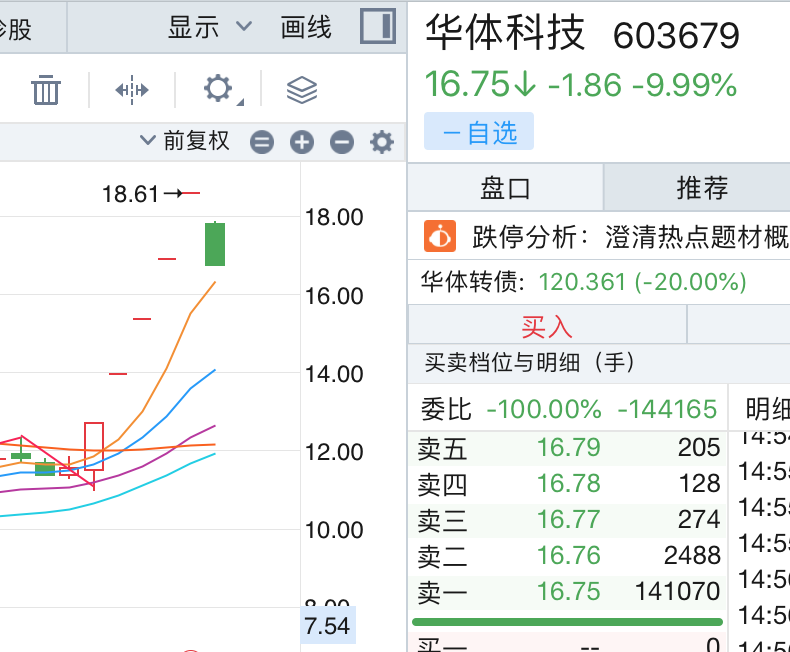Switch to the 推荐 tab
Screen dimensions: 790x652
click(x=702, y=187)
